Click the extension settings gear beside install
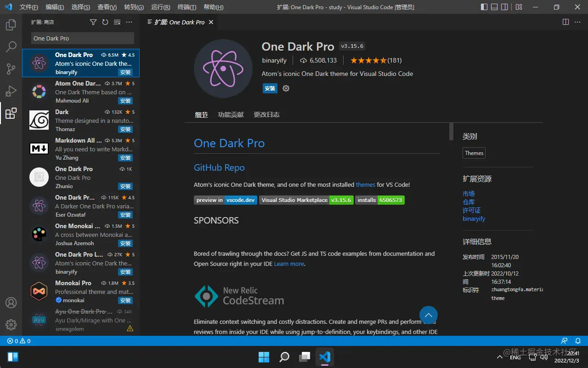 tap(286, 88)
